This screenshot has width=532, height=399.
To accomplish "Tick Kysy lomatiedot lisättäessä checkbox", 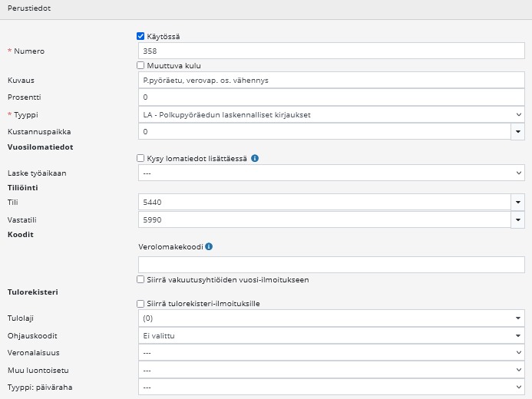I will pyautogui.click(x=140, y=159).
